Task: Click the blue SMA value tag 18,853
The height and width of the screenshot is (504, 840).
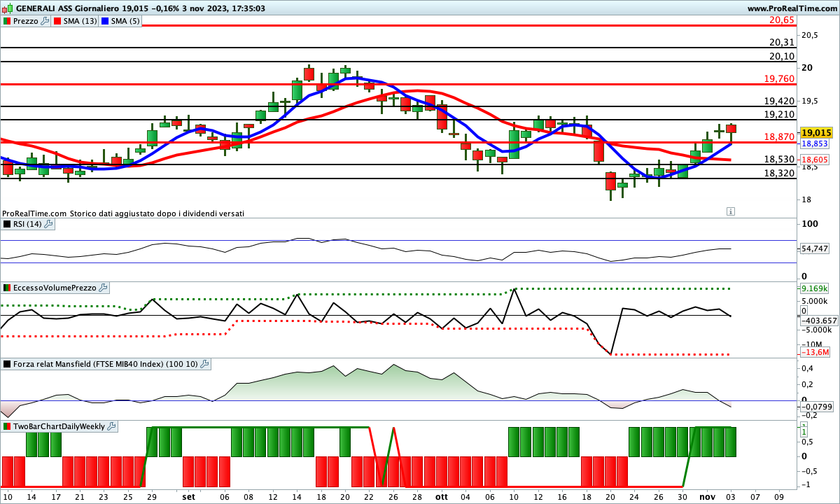Action: (x=814, y=143)
